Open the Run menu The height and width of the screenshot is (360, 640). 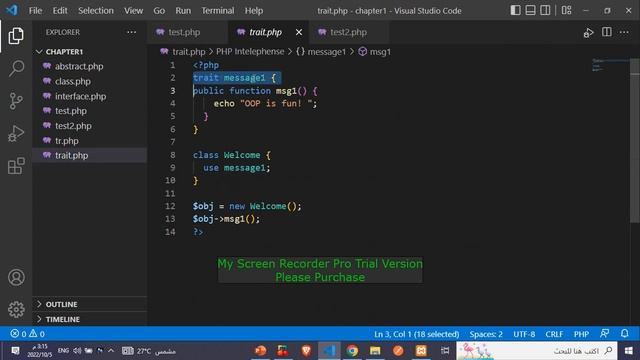(x=183, y=11)
